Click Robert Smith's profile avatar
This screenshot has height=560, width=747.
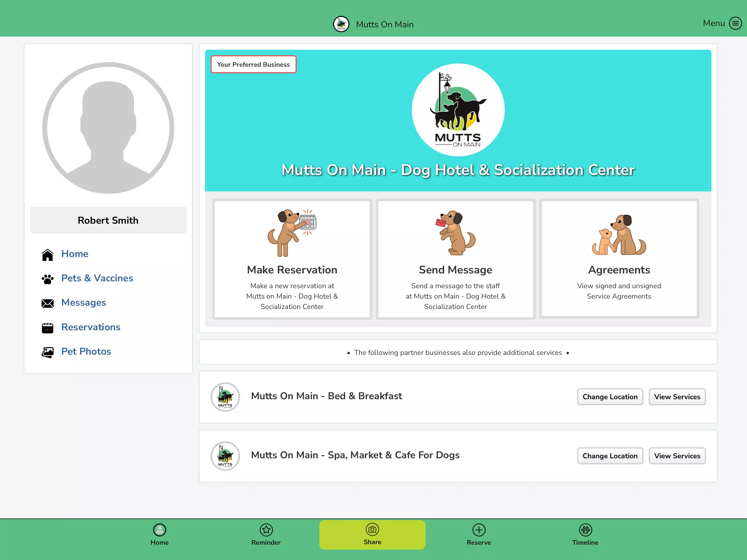point(108,128)
